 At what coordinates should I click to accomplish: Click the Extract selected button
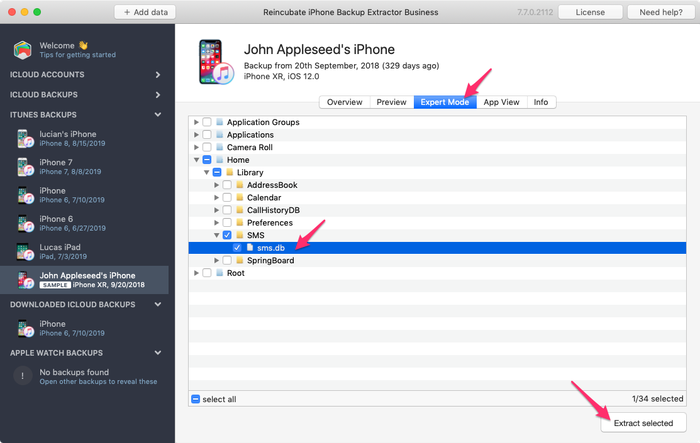pos(643,423)
